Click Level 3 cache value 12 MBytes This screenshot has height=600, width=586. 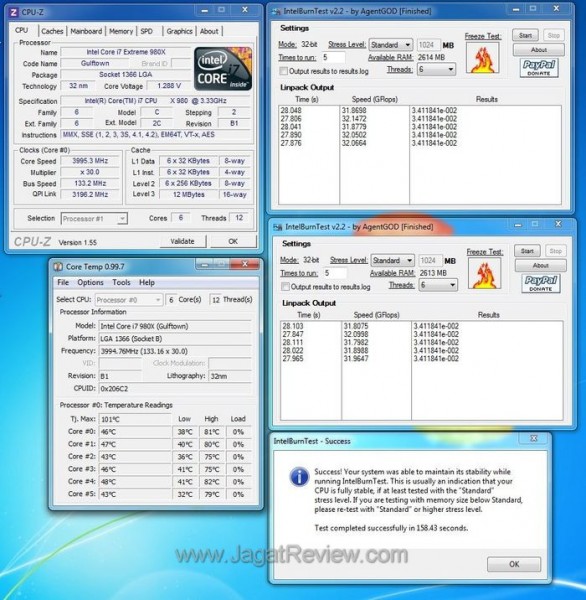coord(188,194)
